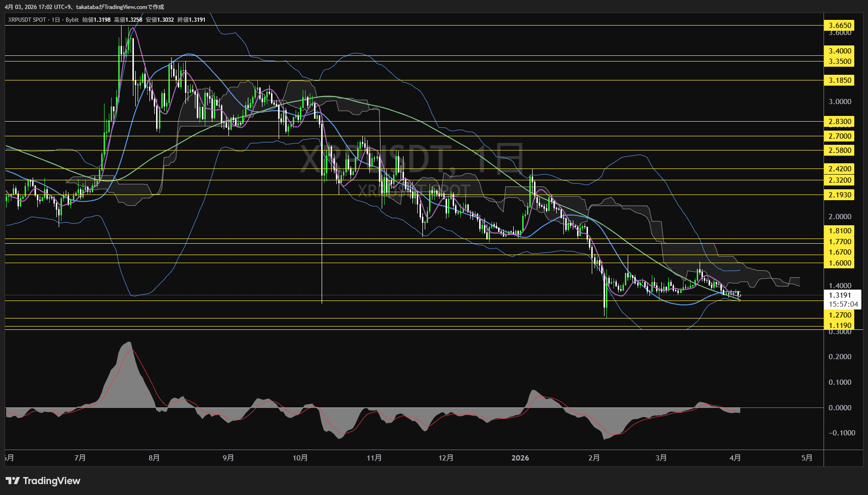This screenshot has width=868, height=495.
Task: Click the TradingView logo icon
Action: (13, 481)
